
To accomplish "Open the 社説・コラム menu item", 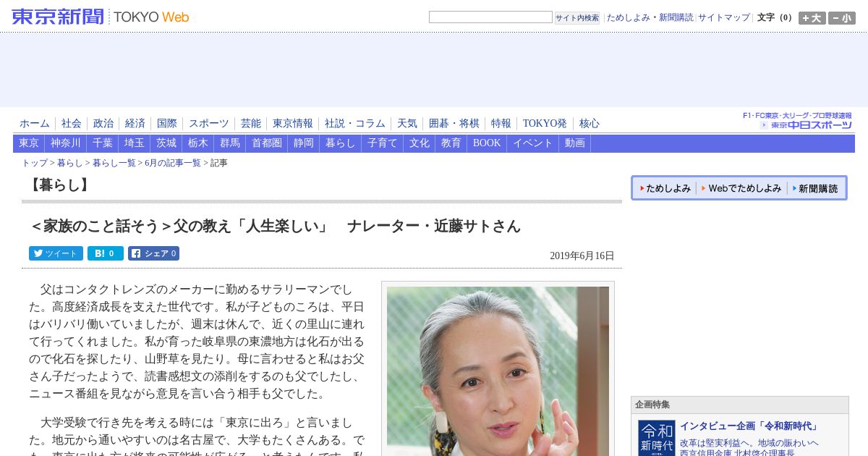I will click(x=355, y=124).
